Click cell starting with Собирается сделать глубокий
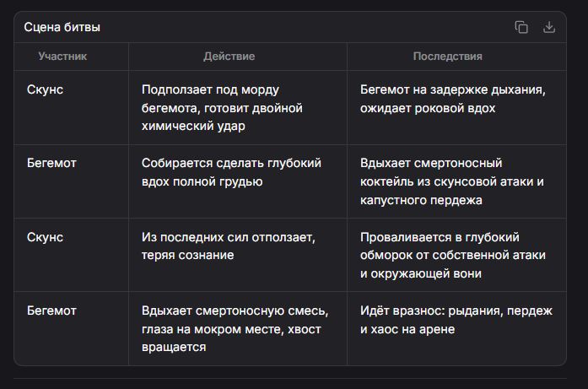Viewport: 588px width, 389px height. point(238,181)
